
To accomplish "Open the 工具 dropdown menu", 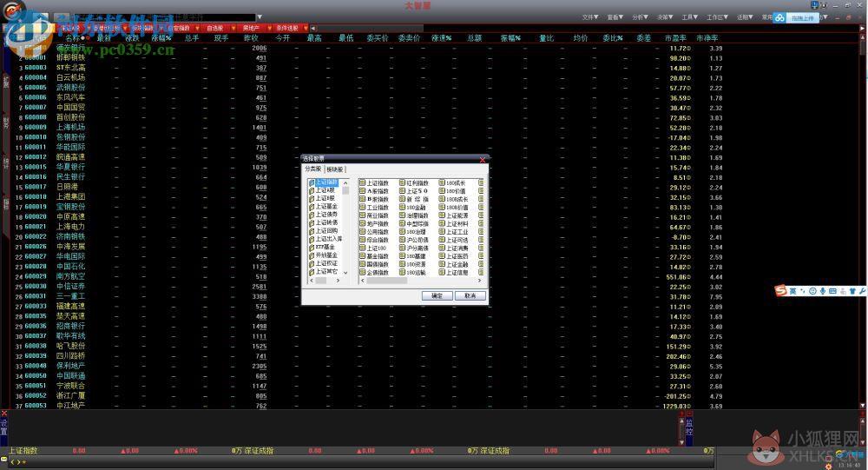I will click(x=690, y=17).
